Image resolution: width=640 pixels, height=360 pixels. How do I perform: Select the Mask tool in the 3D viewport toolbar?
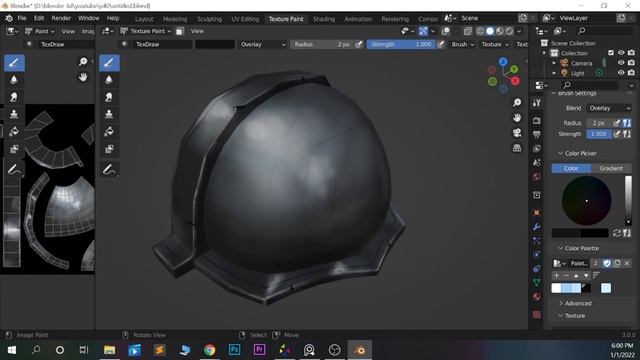[109, 149]
